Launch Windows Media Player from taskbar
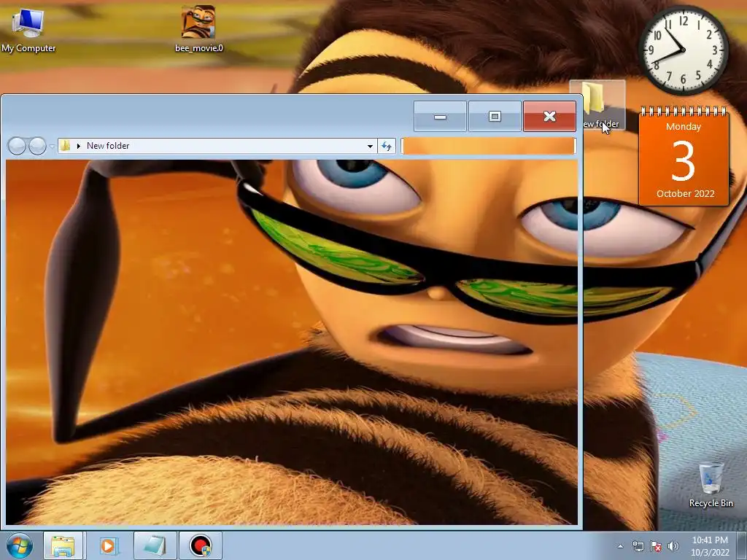 tap(108, 545)
